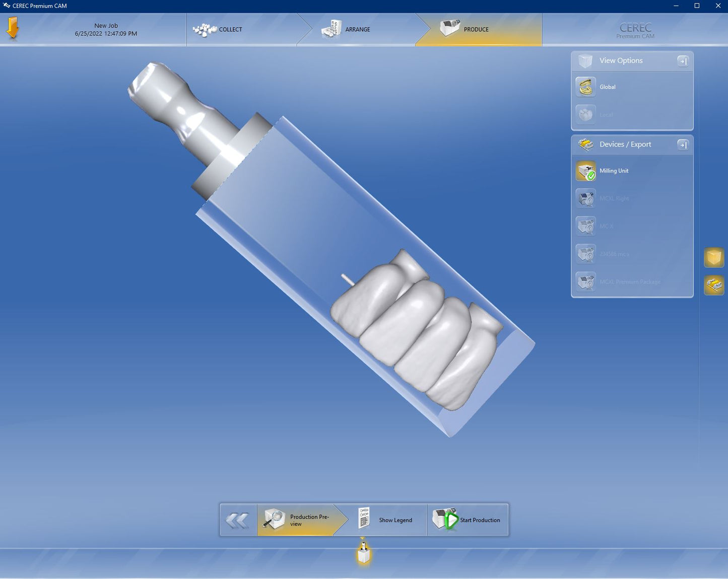The image size is (728, 579).
Task: Toggle the Production Preview step
Action: tap(296, 520)
